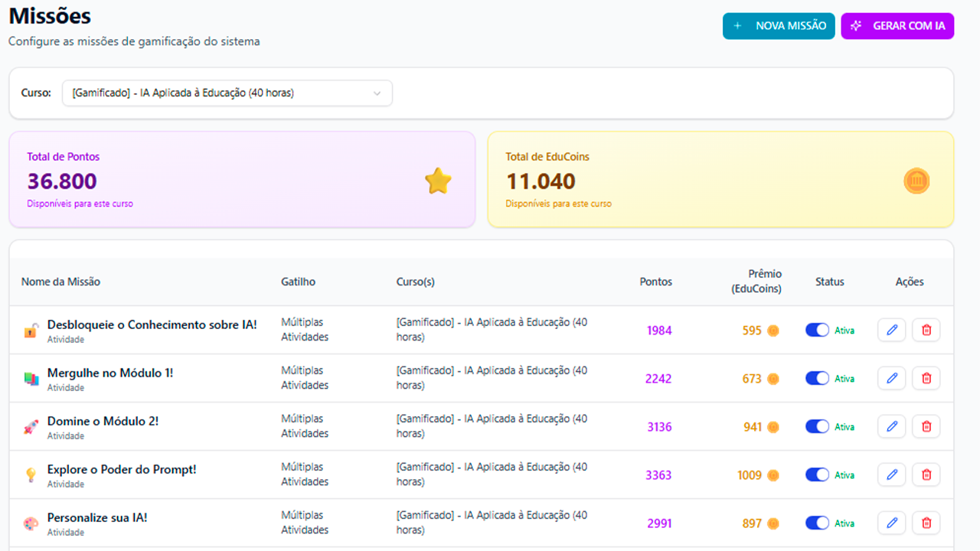Click the coin icon in Total de EduCoins
The height and width of the screenshot is (551, 980).
[x=916, y=181]
